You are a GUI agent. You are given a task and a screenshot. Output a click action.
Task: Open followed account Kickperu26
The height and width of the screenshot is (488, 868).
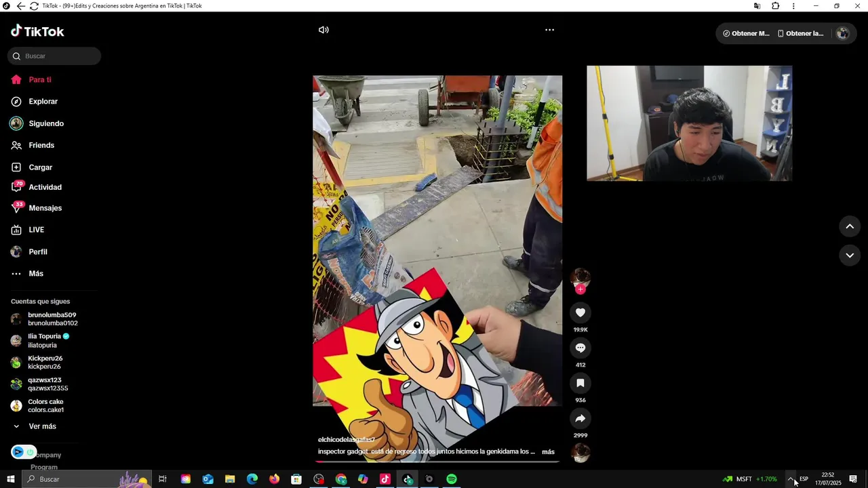(x=37, y=363)
